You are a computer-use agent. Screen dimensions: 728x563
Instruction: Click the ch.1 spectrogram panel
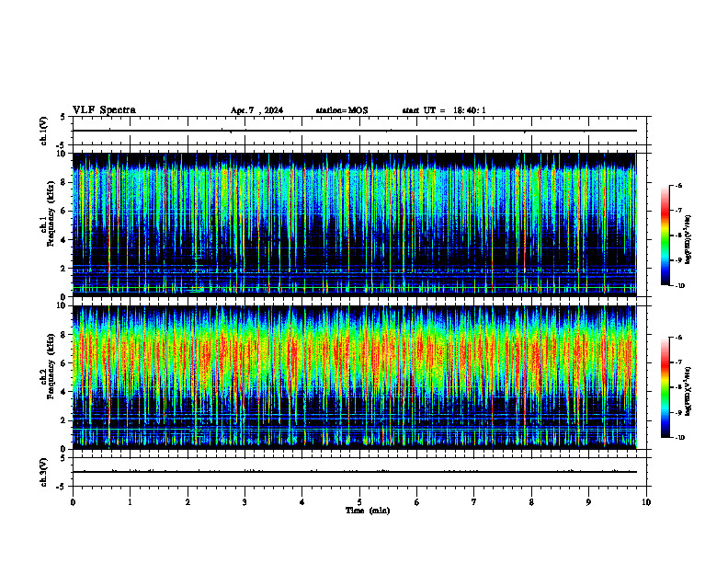click(355, 224)
